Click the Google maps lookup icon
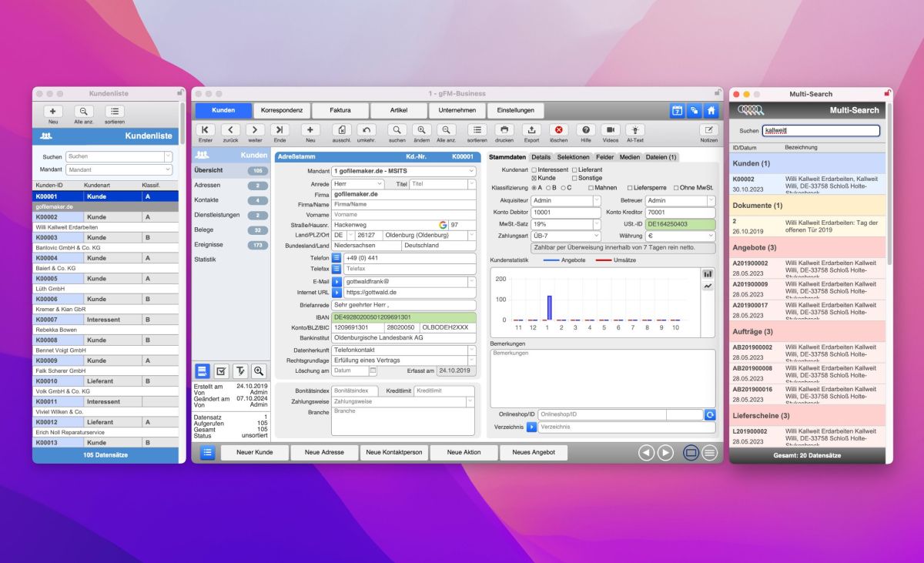924x563 pixels. click(x=443, y=225)
